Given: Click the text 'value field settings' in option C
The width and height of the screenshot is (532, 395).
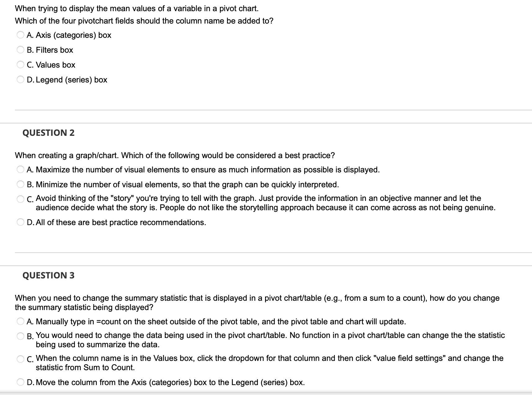Looking at the screenshot, I should (410, 357).
